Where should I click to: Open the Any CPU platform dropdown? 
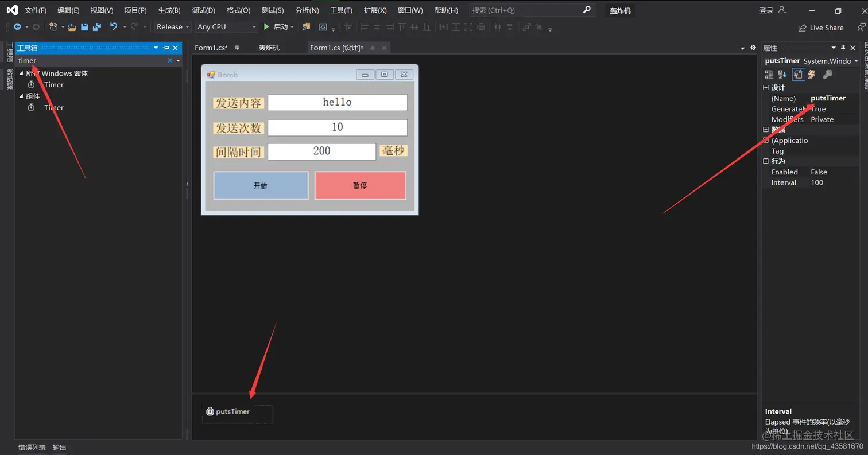[226, 26]
